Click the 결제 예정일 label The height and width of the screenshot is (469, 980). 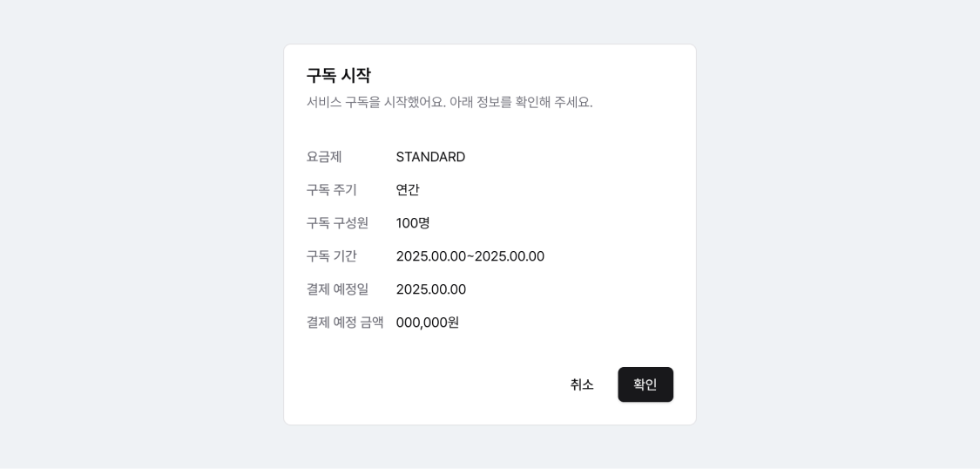337,289
